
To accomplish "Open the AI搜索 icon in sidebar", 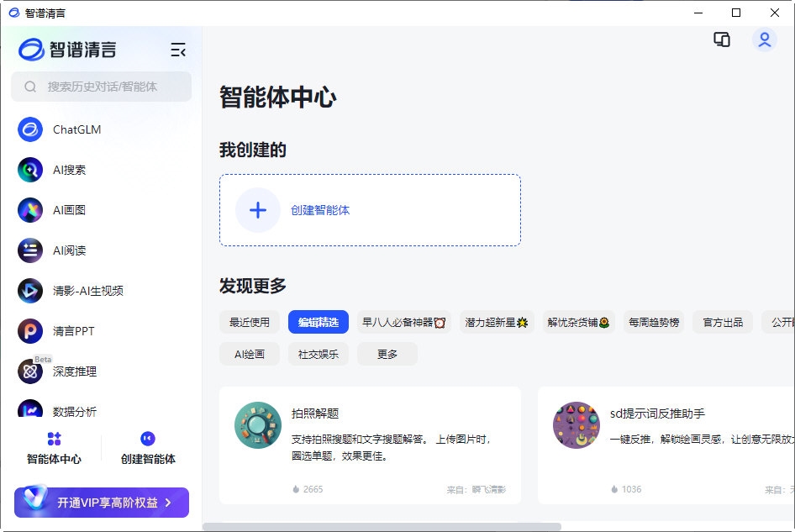I will point(30,170).
